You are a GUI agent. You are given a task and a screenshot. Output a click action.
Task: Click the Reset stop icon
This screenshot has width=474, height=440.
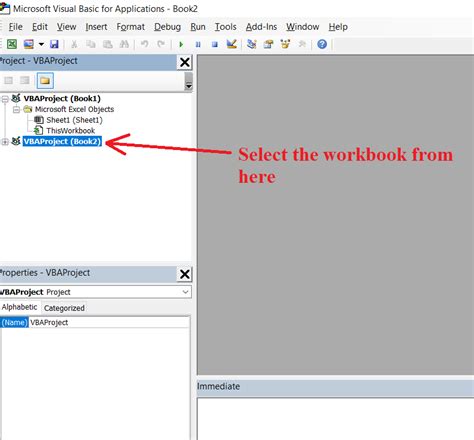coord(215,44)
